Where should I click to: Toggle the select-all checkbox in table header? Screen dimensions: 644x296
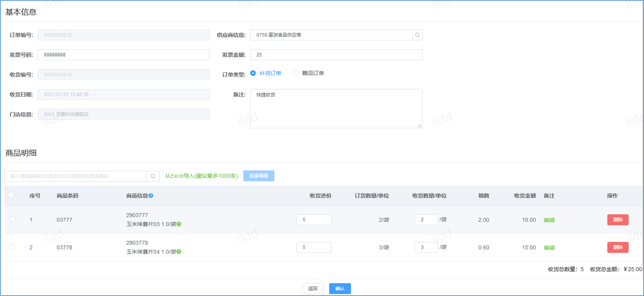click(11, 195)
